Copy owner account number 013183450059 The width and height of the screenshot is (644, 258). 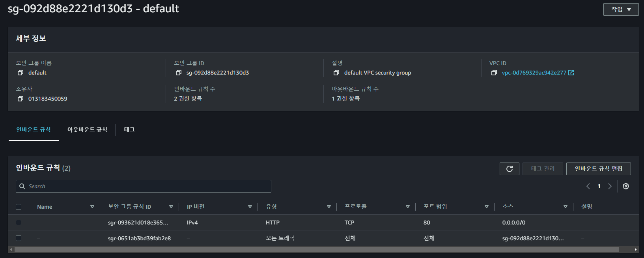pyautogui.click(x=21, y=99)
